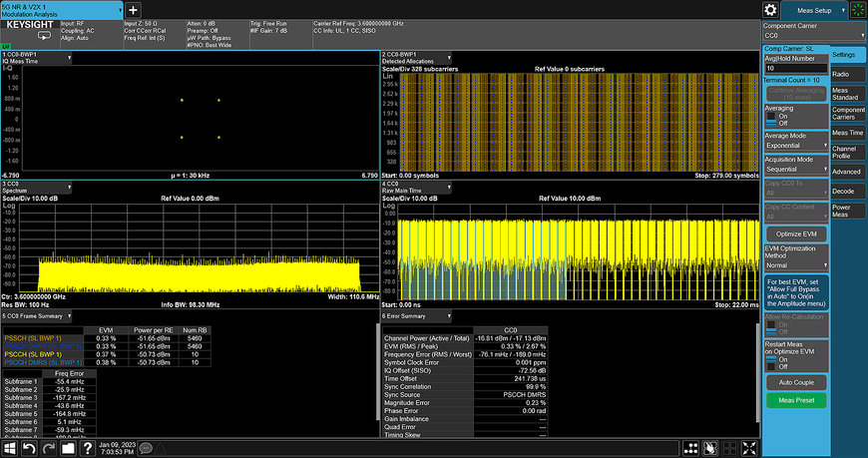Click the Atten: 0 dB info

pyautogui.click(x=201, y=24)
